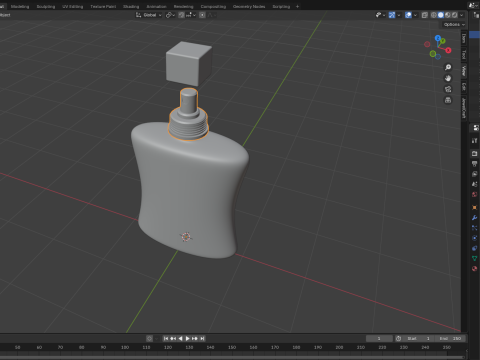Open the snapping options dropdown

coord(191,15)
